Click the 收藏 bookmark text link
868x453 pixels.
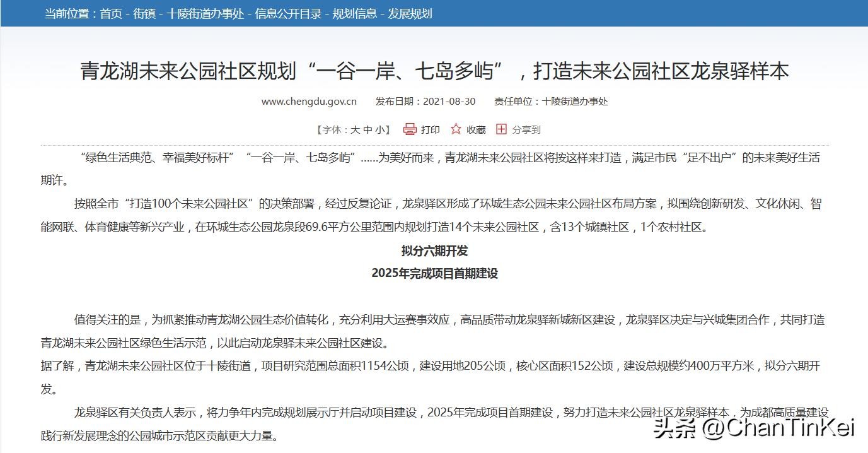[x=476, y=130]
